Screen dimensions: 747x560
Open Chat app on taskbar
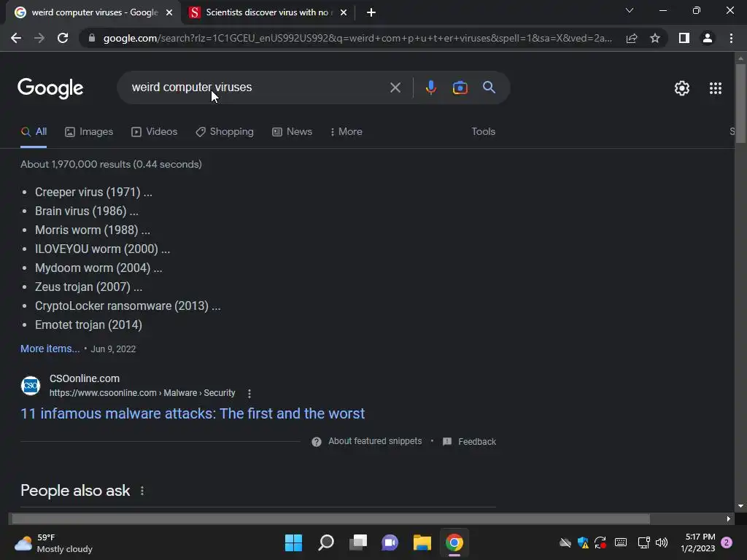pyautogui.click(x=390, y=542)
